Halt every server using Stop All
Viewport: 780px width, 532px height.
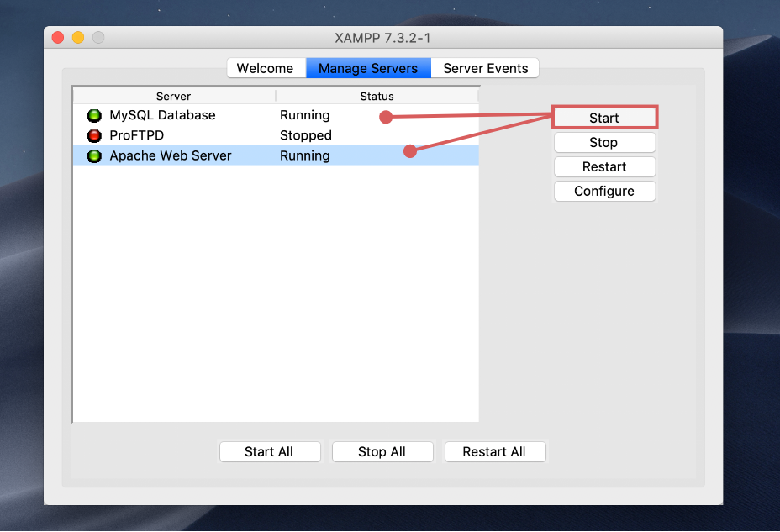(382, 451)
